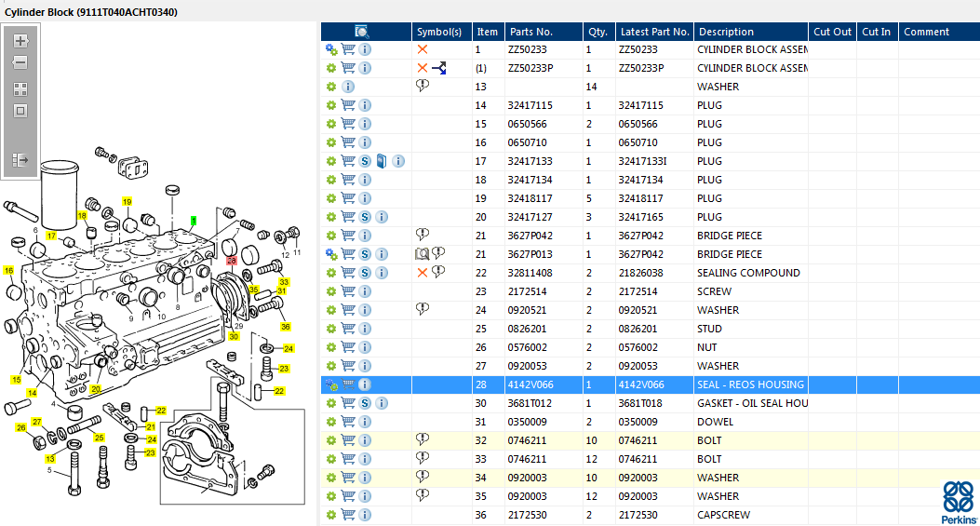Click parts number 3627P013
Viewport: 980px width, 526px height.
530,254
